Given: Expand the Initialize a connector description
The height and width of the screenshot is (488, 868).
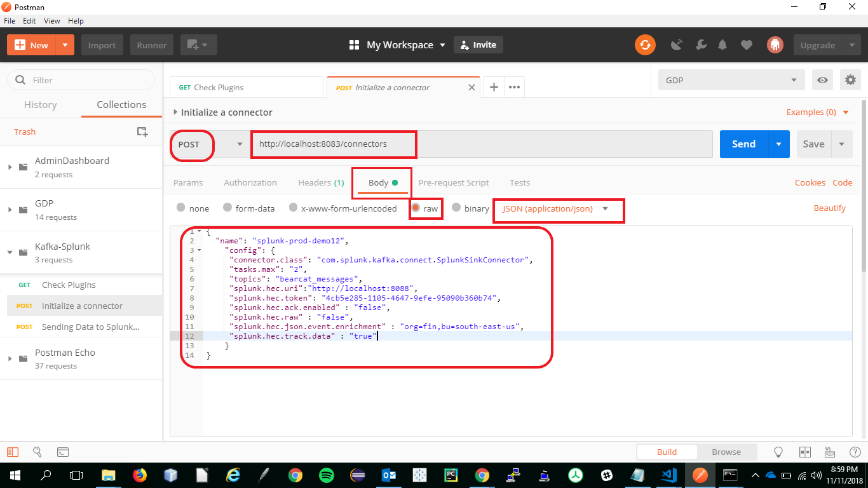Looking at the screenshot, I should 175,112.
